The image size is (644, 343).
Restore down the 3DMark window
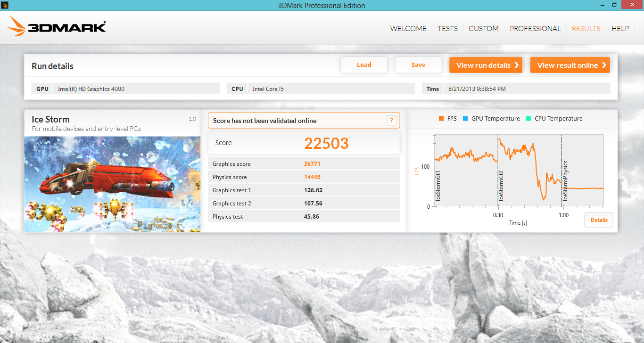(x=615, y=4)
